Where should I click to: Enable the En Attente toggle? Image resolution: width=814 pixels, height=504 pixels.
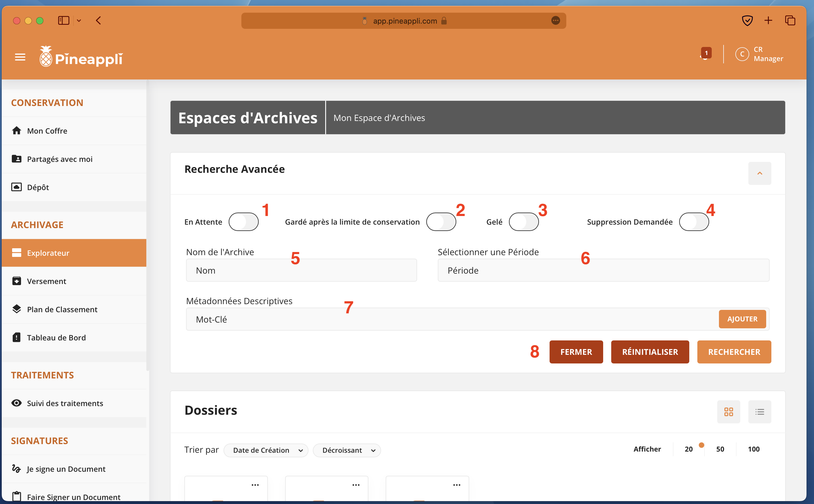[x=243, y=222]
